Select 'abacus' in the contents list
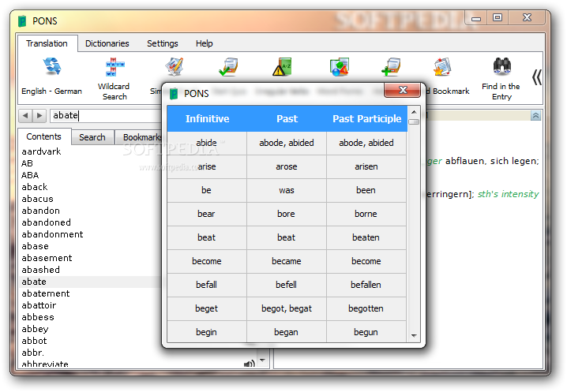The height and width of the screenshot is (392, 567). (38, 199)
